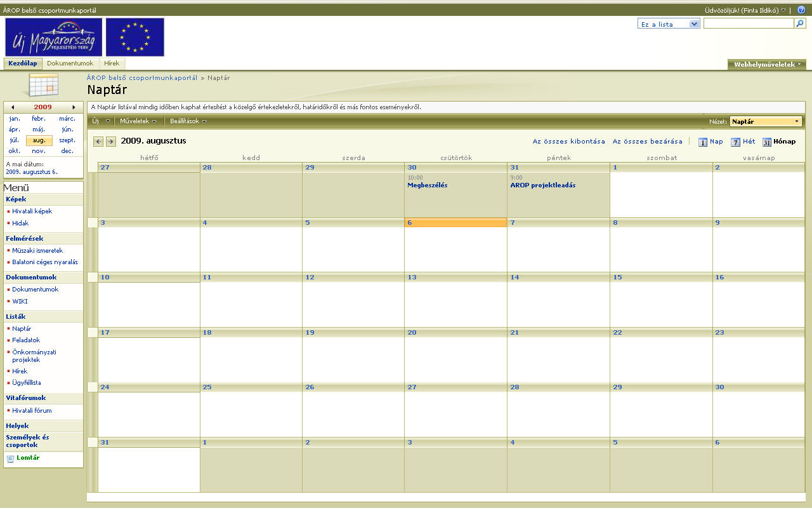Click day 31 of August in calendar
Screen dimensions: 812x508
pos(105,443)
